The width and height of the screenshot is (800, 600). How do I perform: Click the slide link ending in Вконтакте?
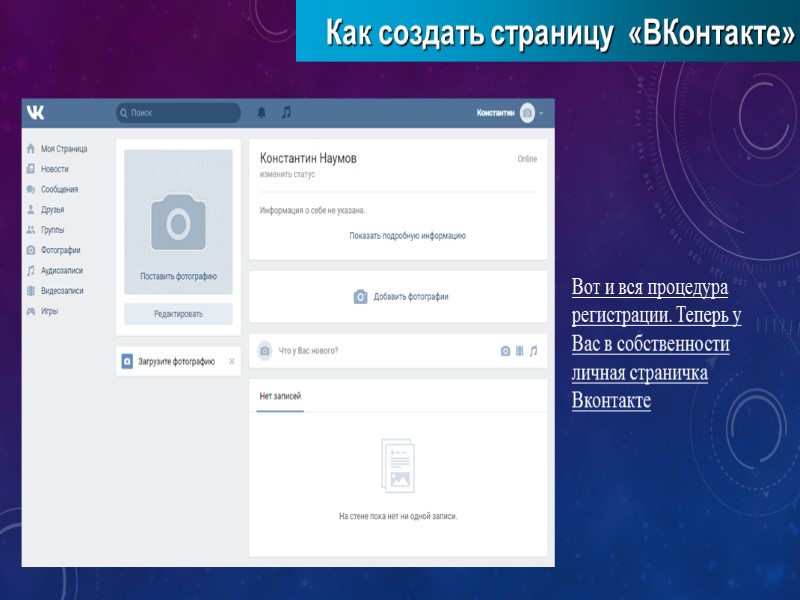[x=657, y=344]
